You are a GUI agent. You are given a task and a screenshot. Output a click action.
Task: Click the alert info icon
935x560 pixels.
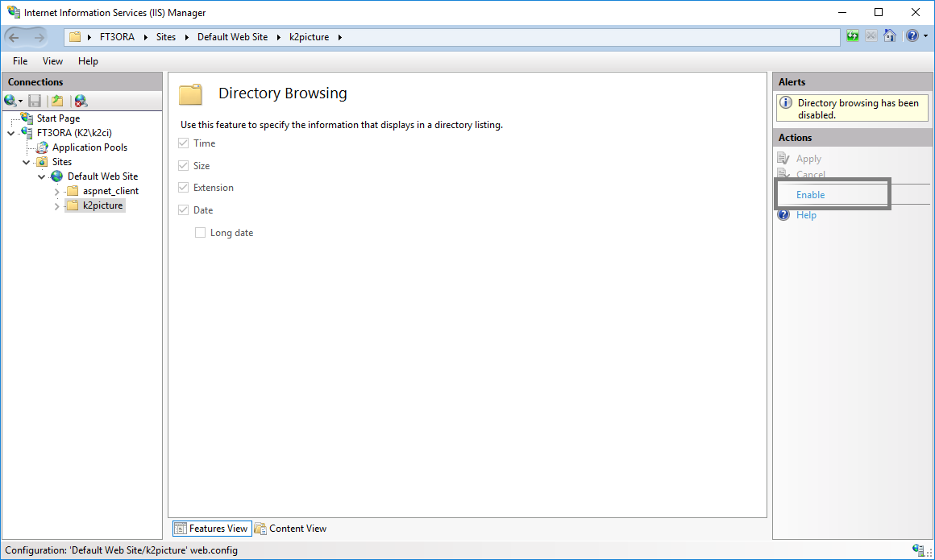786,102
